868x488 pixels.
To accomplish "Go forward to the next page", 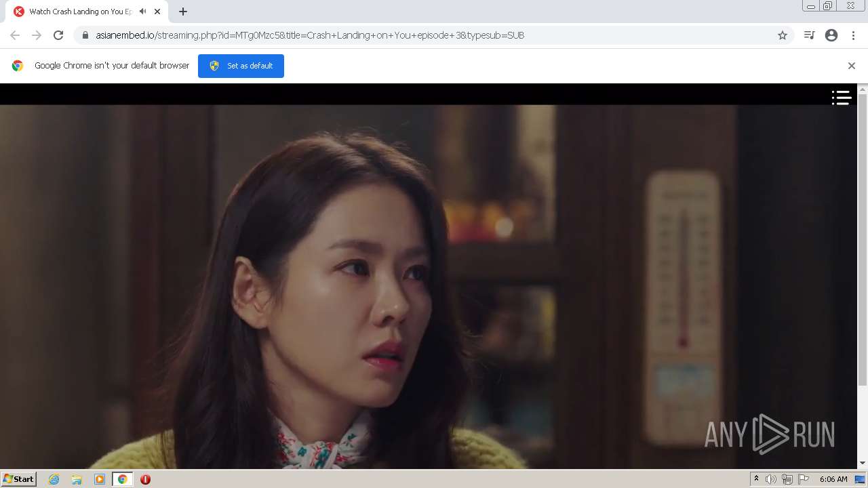I will 37,35.
